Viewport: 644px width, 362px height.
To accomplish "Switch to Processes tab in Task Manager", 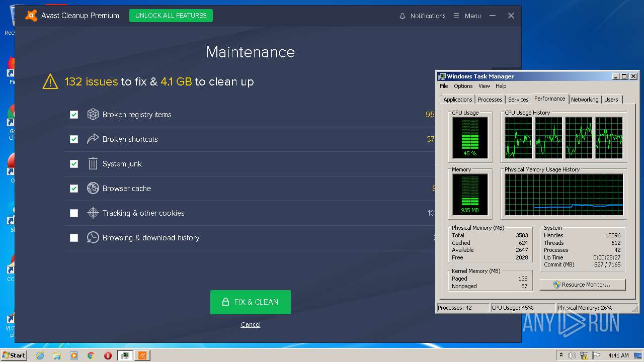I will (490, 100).
